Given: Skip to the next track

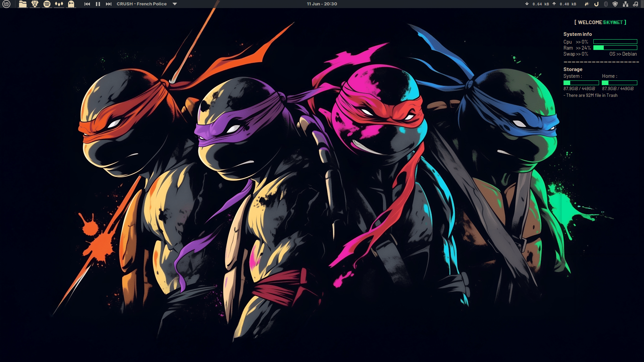Looking at the screenshot, I should (109, 4).
